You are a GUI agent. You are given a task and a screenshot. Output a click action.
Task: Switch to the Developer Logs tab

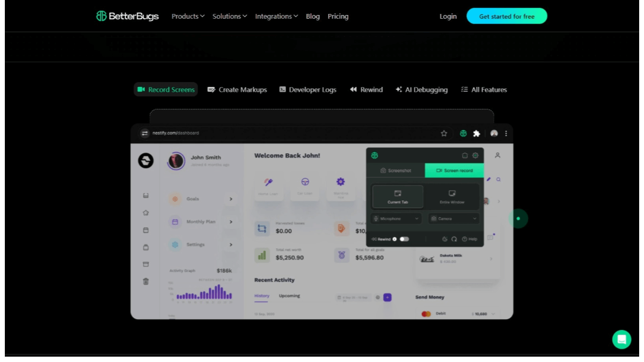point(308,90)
